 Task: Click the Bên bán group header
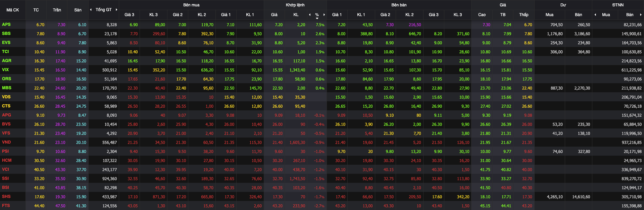pyautogui.click(x=399, y=5)
